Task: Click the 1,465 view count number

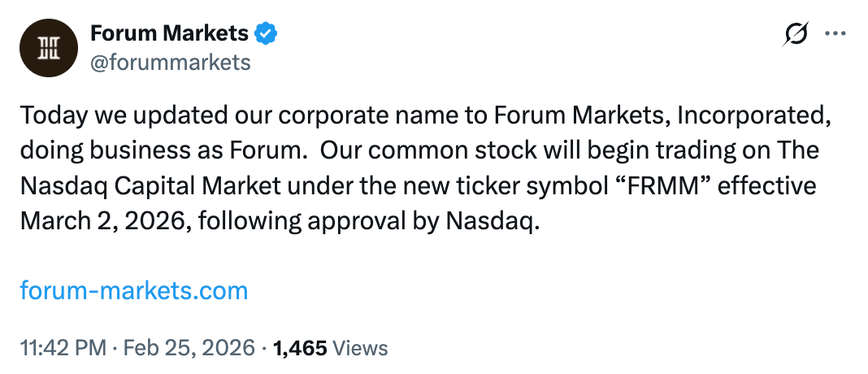Action: point(300,348)
